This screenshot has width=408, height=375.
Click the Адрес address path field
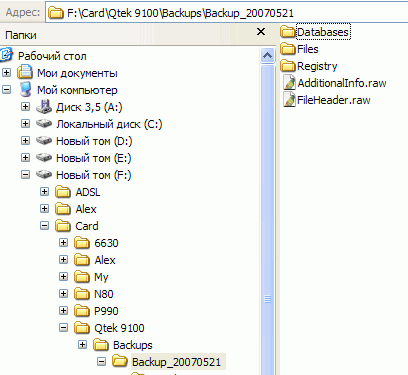point(227,13)
